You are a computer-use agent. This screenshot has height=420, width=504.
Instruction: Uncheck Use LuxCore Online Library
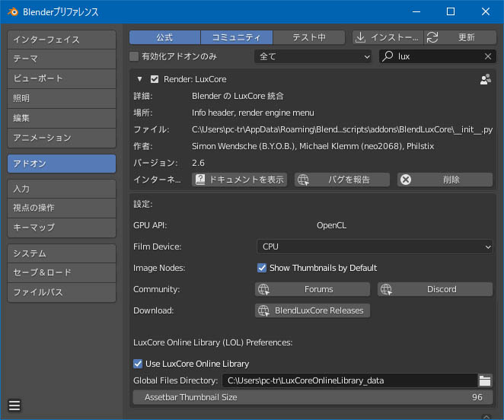click(138, 364)
